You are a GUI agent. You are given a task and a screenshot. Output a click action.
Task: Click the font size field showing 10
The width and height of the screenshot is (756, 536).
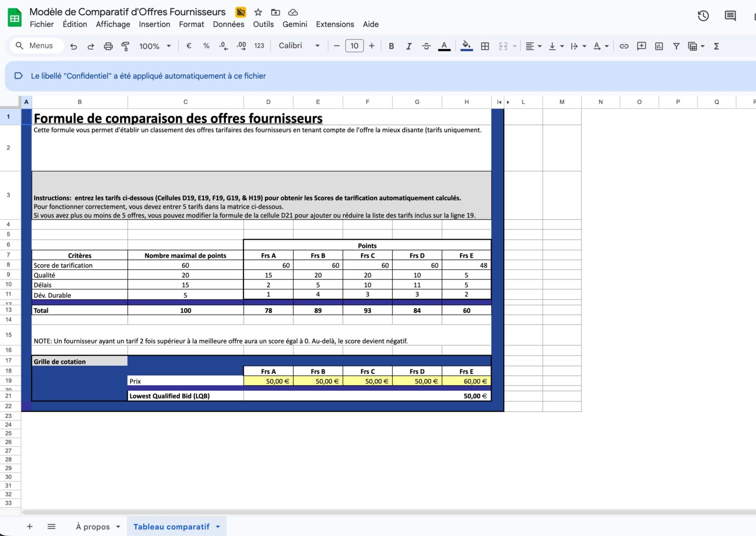pos(354,46)
